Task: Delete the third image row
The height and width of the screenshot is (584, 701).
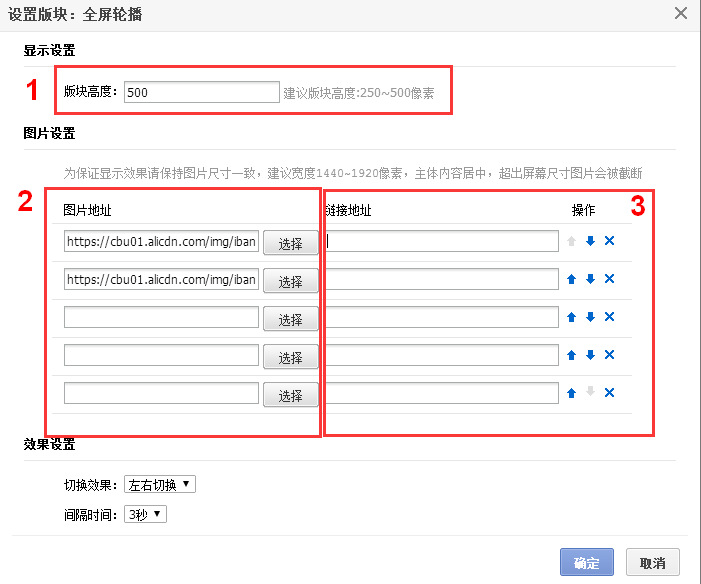Action: (609, 317)
